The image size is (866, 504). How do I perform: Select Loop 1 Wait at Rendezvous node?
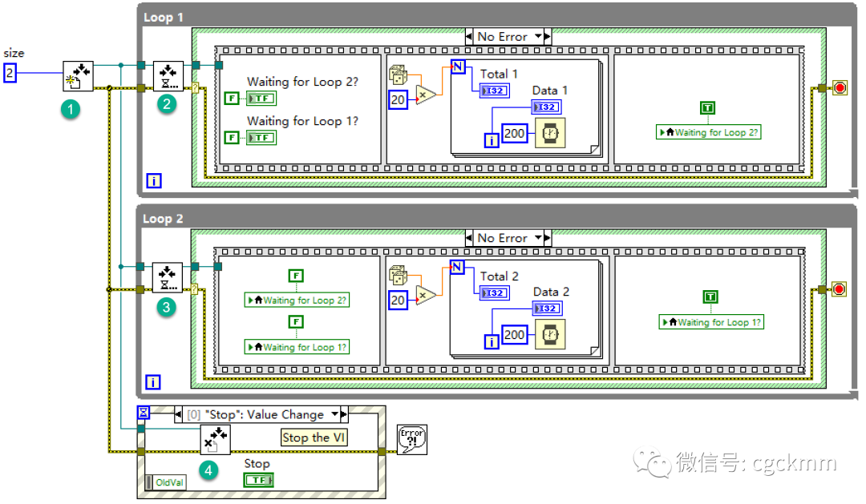pos(168,76)
